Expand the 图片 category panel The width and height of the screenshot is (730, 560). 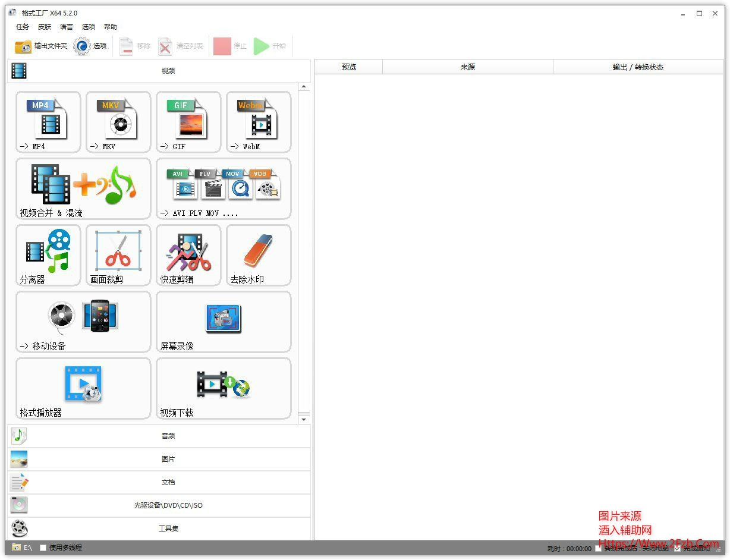click(168, 459)
